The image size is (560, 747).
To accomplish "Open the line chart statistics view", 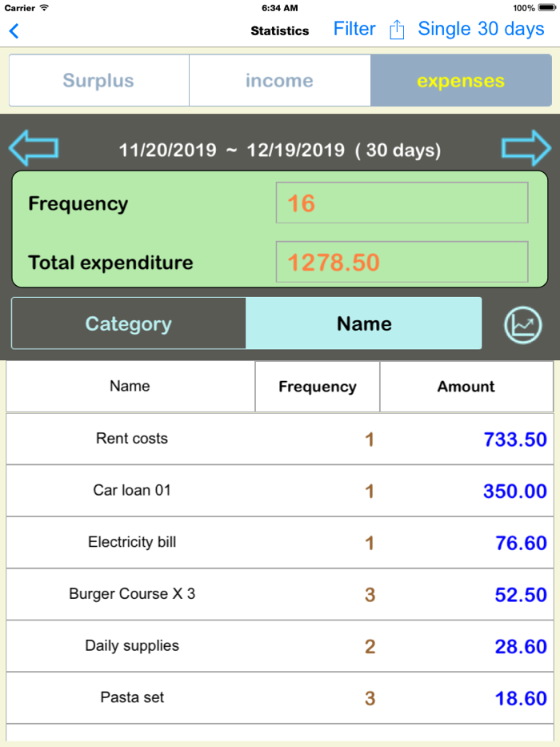I will (524, 325).
